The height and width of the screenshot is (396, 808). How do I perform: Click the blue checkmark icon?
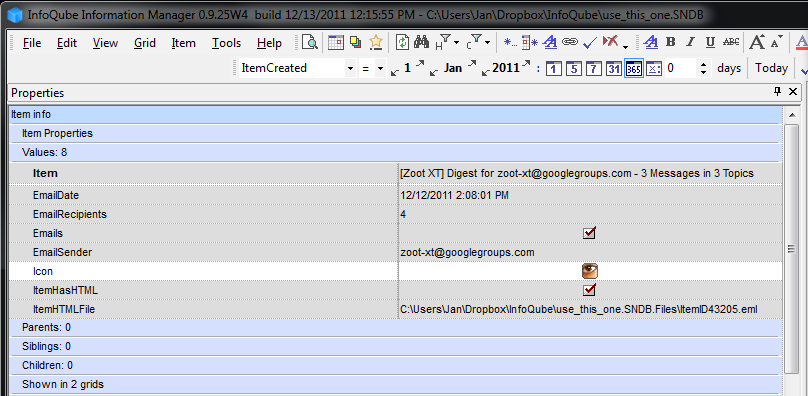pyautogui.click(x=590, y=43)
